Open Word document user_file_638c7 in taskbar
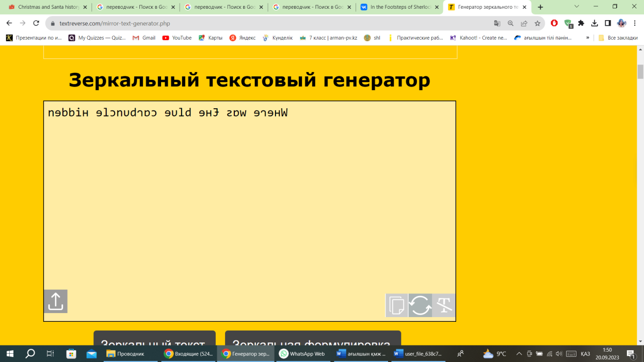The height and width of the screenshot is (362, 644). click(419, 354)
